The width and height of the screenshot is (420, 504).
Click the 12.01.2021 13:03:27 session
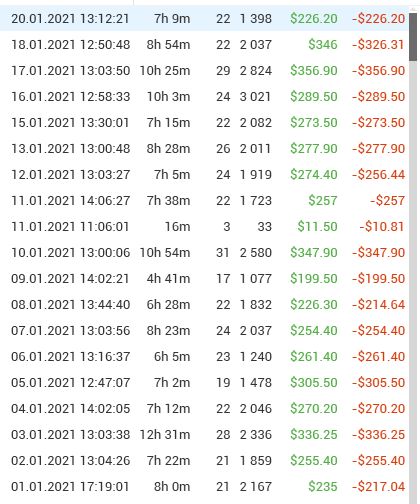(x=204, y=175)
